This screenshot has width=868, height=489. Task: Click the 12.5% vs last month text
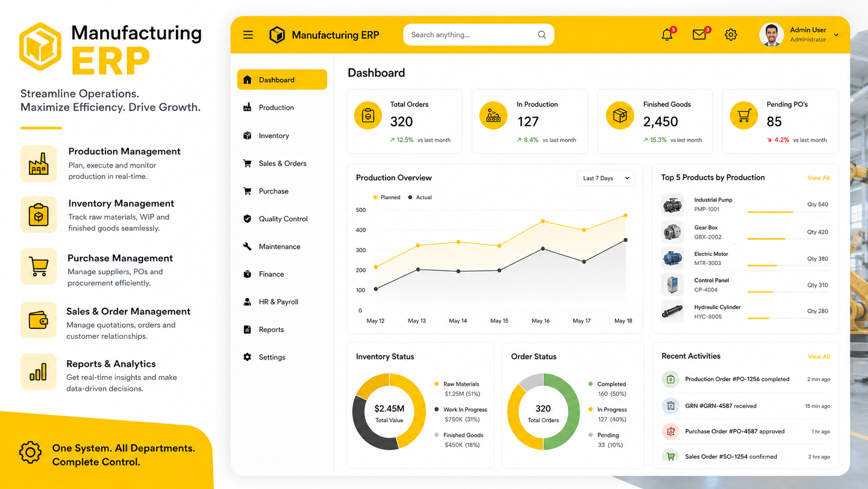(x=420, y=140)
